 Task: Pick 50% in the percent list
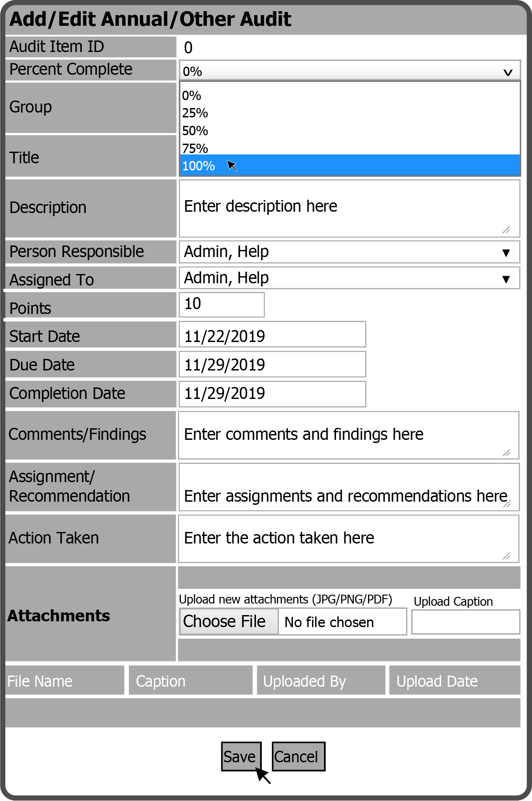pyautogui.click(x=195, y=131)
